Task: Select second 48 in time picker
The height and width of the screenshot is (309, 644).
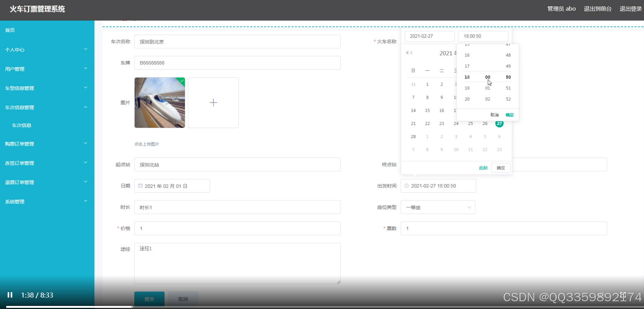Action: click(x=508, y=55)
